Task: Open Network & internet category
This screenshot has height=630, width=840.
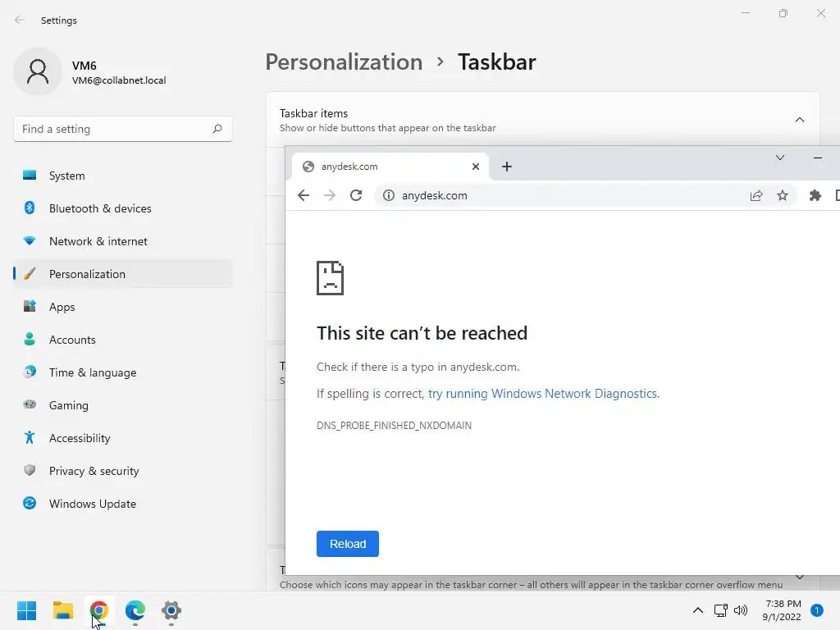Action: pyautogui.click(x=123, y=241)
